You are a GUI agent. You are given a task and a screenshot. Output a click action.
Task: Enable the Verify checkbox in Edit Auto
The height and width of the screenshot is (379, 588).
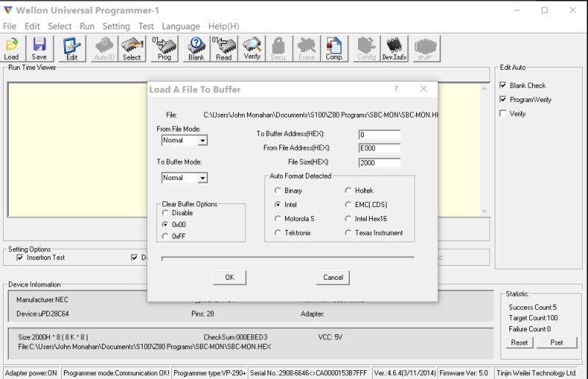pyautogui.click(x=503, y=113)
